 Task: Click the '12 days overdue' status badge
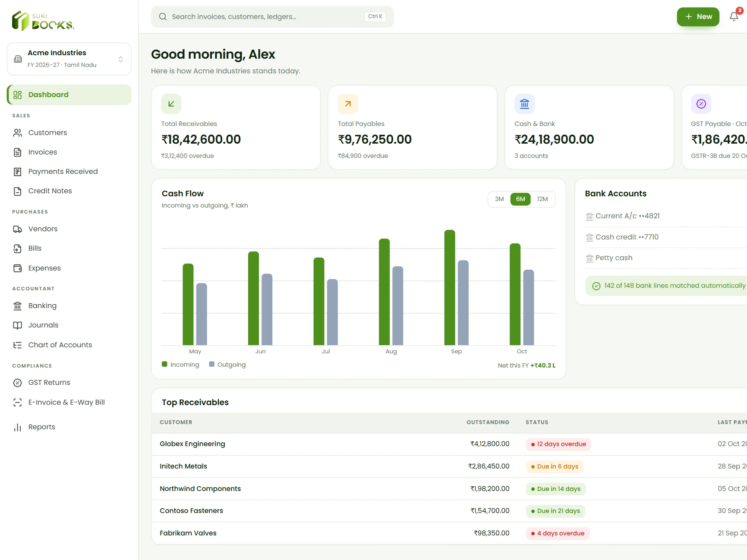click(558, 444)
